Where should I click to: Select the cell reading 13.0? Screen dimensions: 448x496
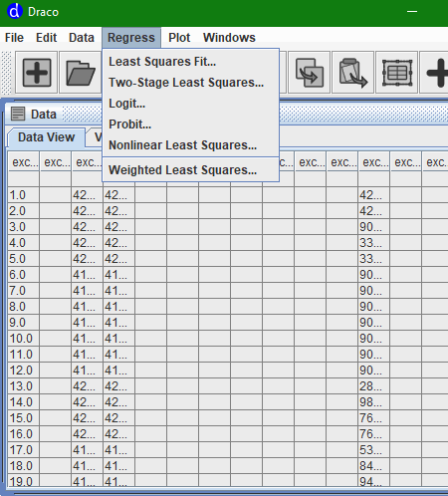[23, 386]
